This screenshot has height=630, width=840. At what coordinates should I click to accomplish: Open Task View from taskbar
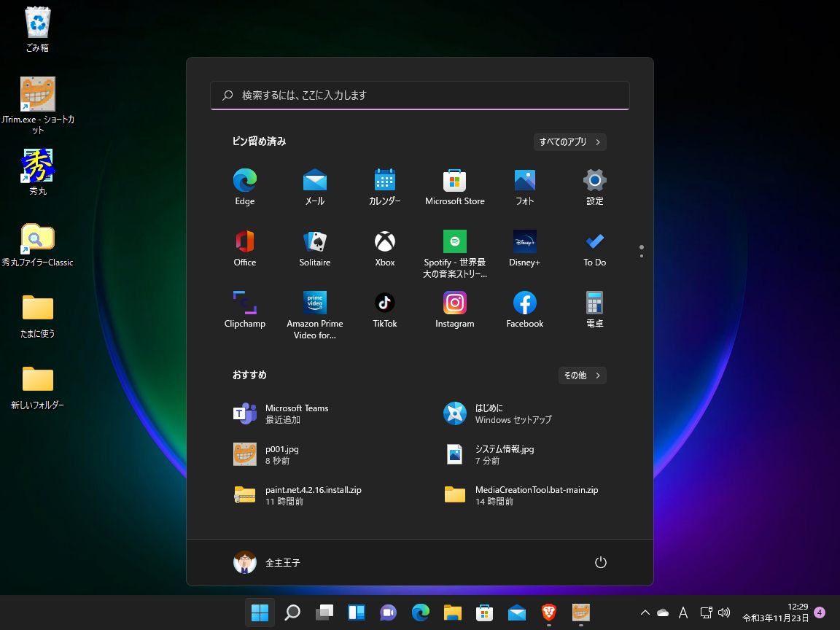pos(324,612)
